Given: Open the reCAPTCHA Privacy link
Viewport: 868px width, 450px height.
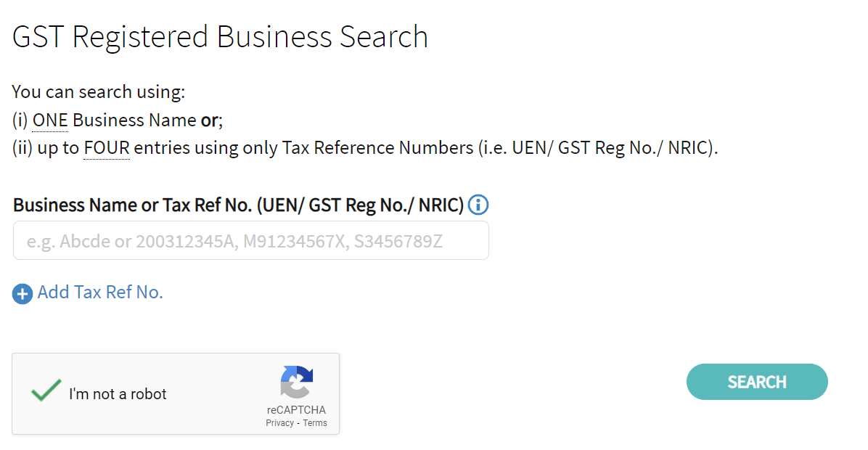Looking at the screenshot, I should [x=279, y=422].
